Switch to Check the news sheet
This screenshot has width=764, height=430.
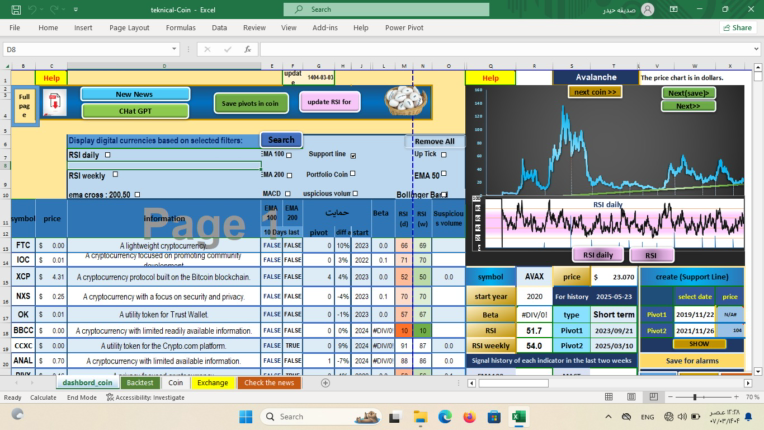click(269, 383)
